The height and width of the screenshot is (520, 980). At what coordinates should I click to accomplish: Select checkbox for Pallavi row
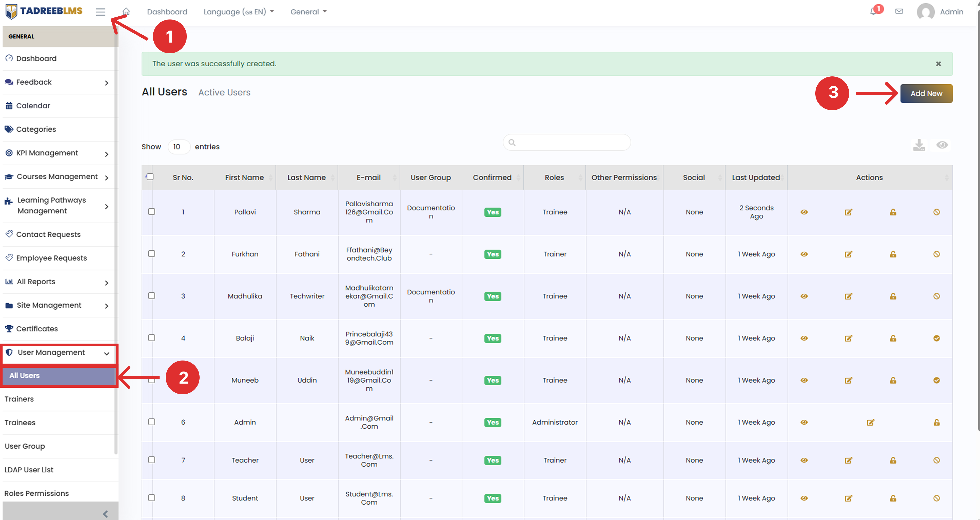tap(152, 212)
